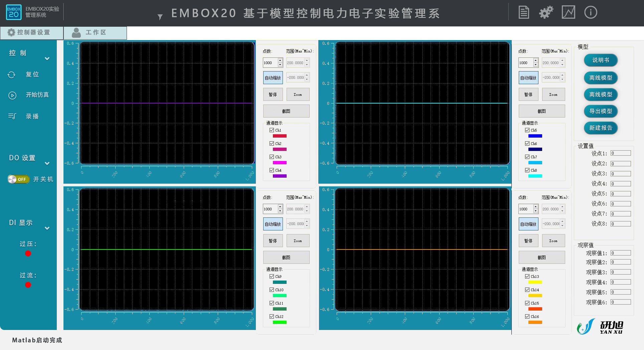
Task: Click the Ch15 red-orange color swatch
Action: pos(535,309)
